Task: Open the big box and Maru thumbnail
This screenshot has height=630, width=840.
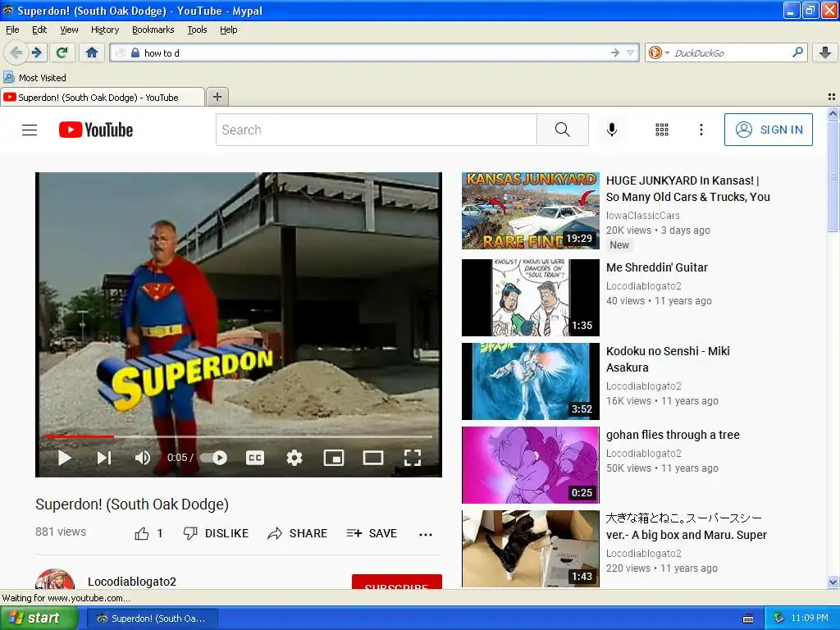Action: point(531,549)
